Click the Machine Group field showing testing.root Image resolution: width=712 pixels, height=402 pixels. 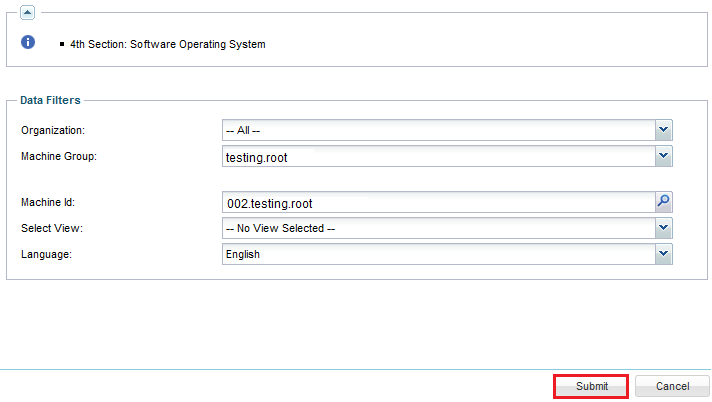coord(438,156)
